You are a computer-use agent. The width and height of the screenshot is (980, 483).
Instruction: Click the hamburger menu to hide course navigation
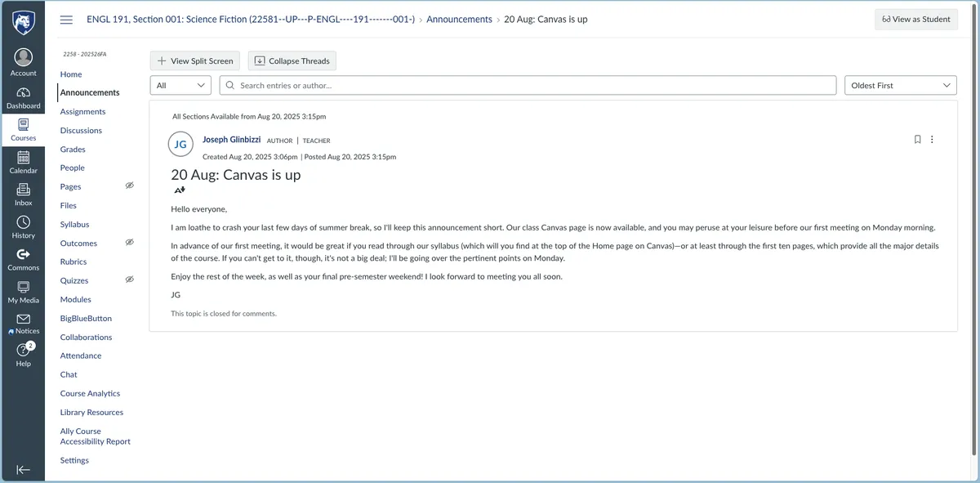coord(66,20)
